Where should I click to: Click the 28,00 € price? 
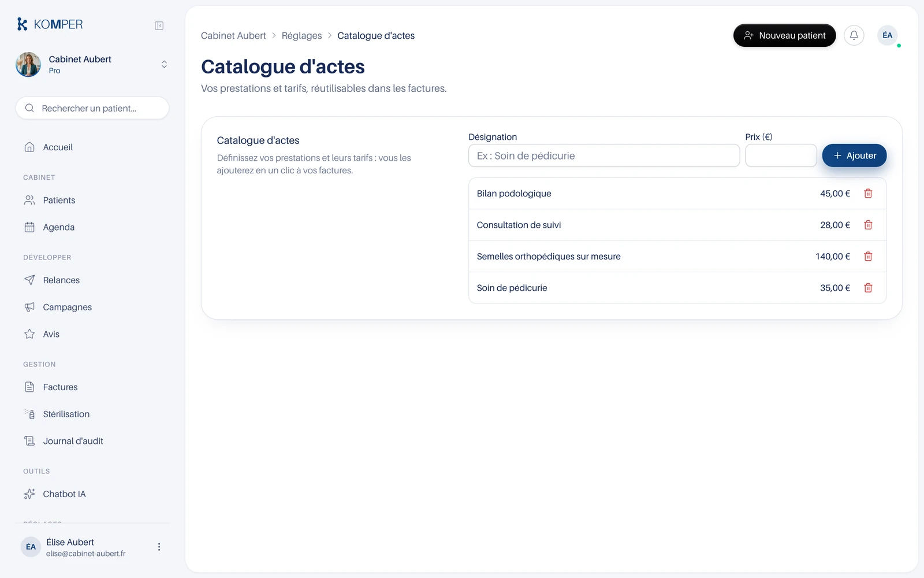point(835,225)
